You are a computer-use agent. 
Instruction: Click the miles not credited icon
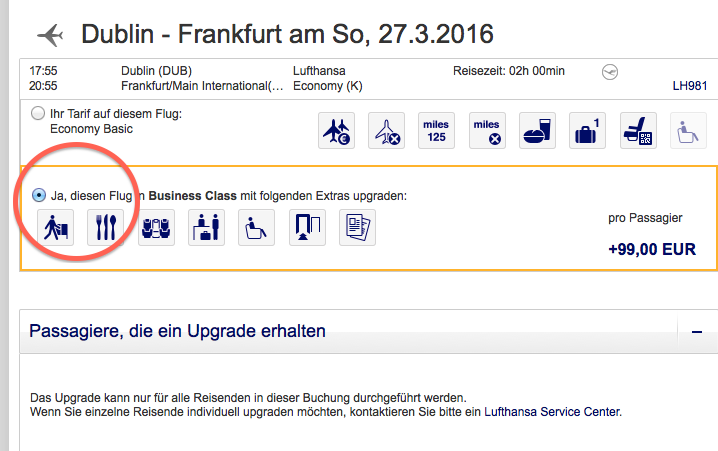(486, 130)
